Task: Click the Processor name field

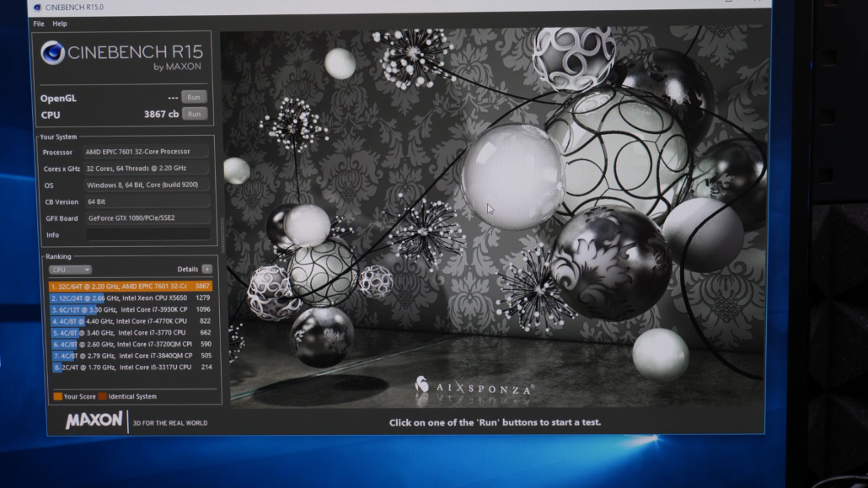Action: [147, 153]
